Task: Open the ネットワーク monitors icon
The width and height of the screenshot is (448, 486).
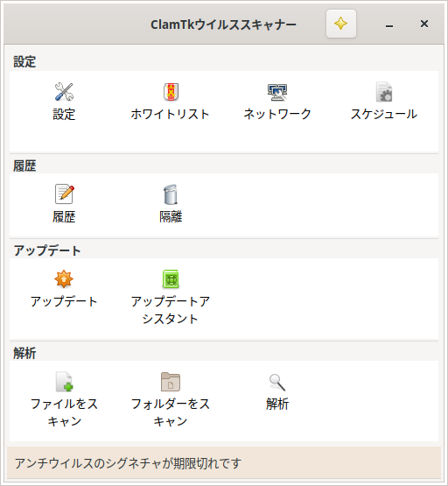Action: click(277, 92)
